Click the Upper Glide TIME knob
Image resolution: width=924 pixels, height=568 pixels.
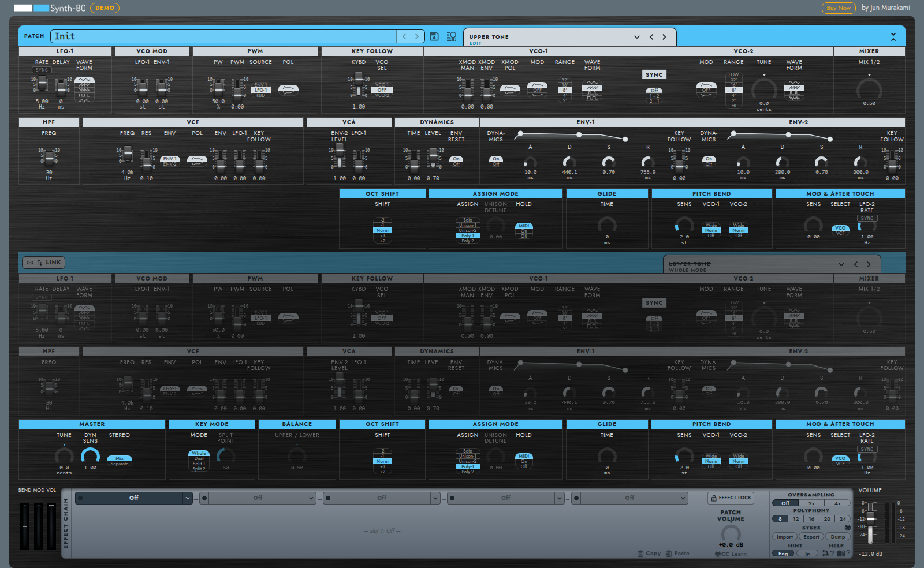(x=607, y=225)
